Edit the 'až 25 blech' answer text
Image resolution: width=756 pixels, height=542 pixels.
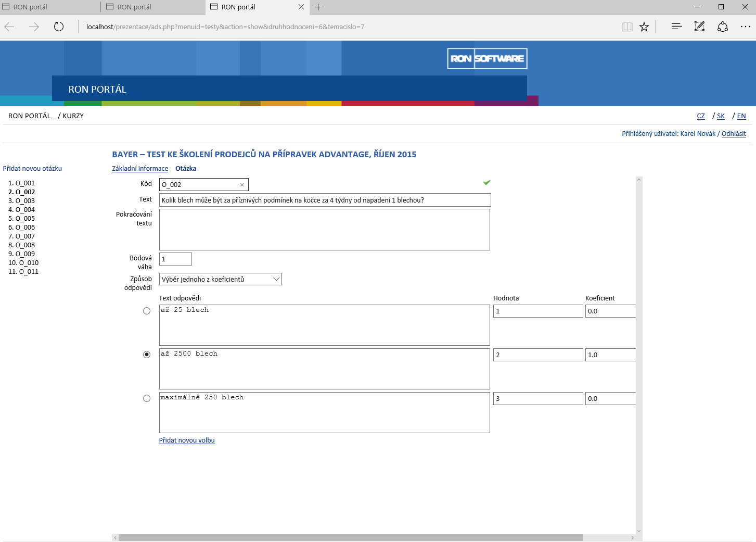(325, 325)
